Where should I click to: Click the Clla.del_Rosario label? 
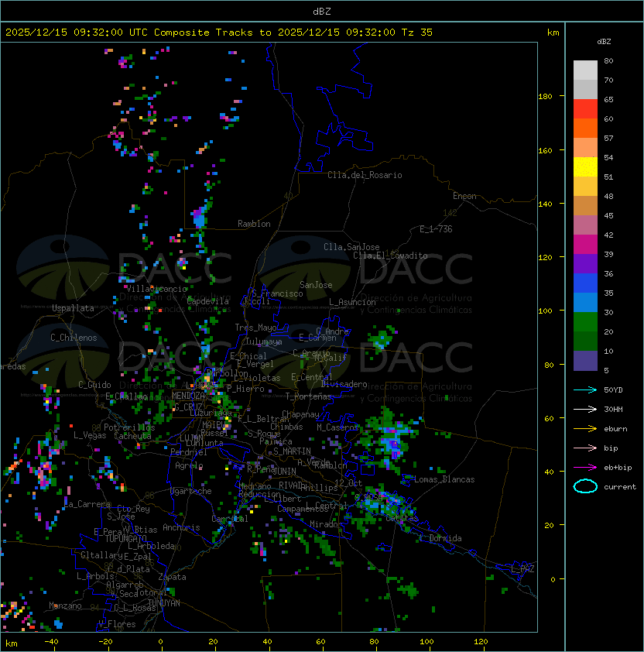coord(365,175)
